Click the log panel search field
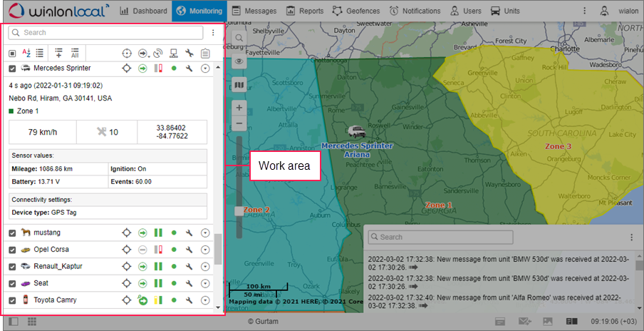Image resolution: width=644 pixels, height=331 pixels. tap(441, 238)
